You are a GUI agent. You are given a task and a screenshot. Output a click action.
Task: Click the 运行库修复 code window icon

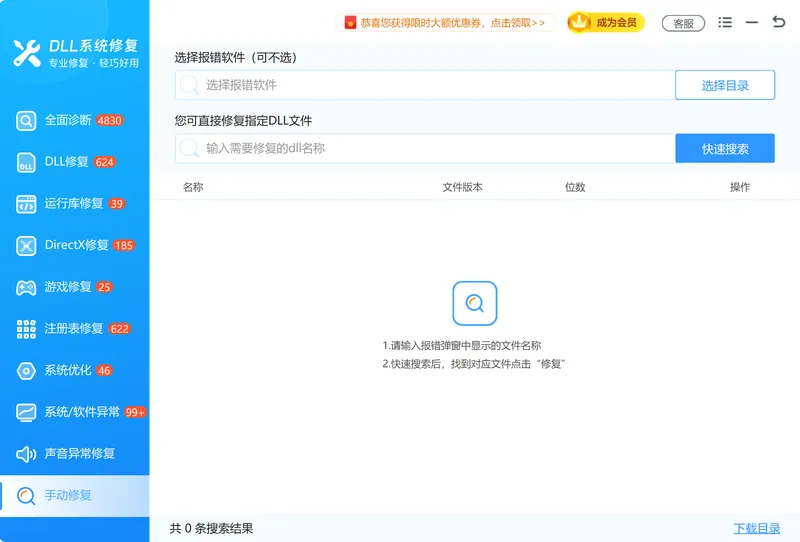tap(26, 204)
